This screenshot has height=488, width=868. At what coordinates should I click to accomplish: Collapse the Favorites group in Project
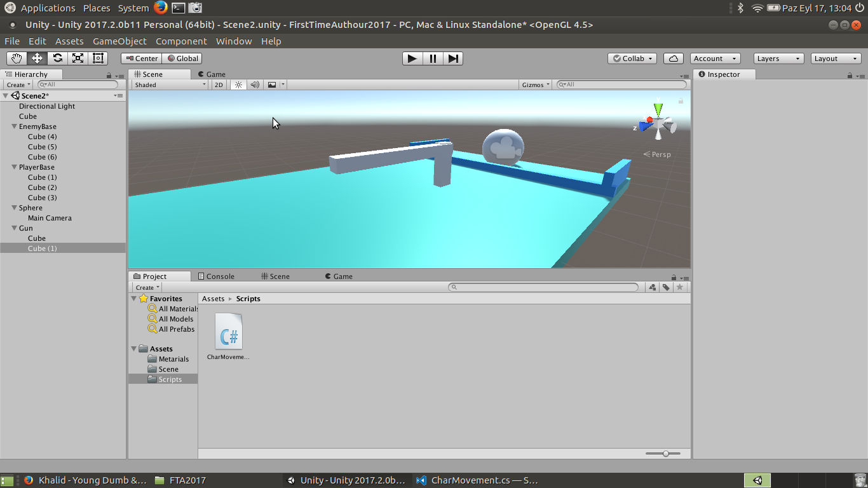coord(134,299)
